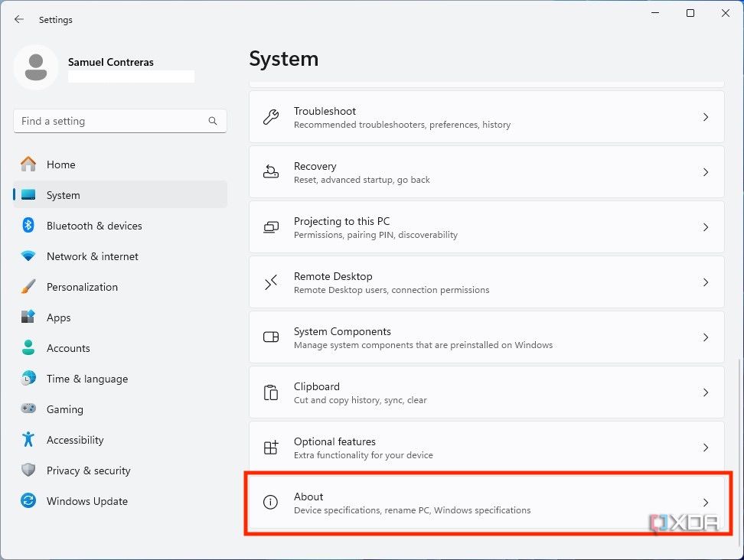Click the Personalization paintbrush icon
744x560 pixels.
(28, 286)
